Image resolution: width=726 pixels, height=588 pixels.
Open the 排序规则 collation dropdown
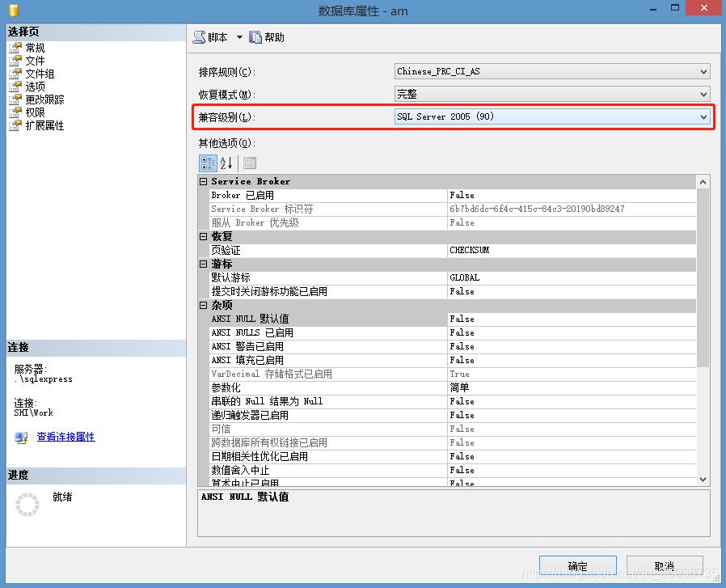[703, 71]
